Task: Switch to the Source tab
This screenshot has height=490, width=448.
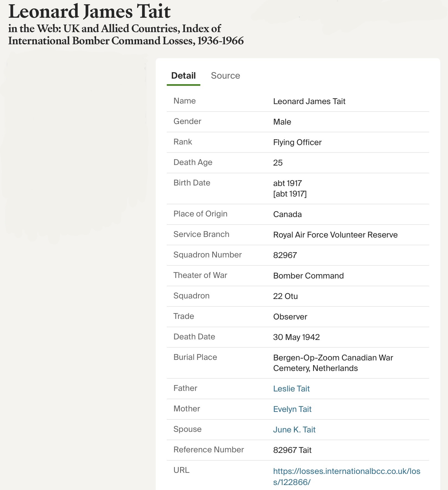Action: pos(225,76)
